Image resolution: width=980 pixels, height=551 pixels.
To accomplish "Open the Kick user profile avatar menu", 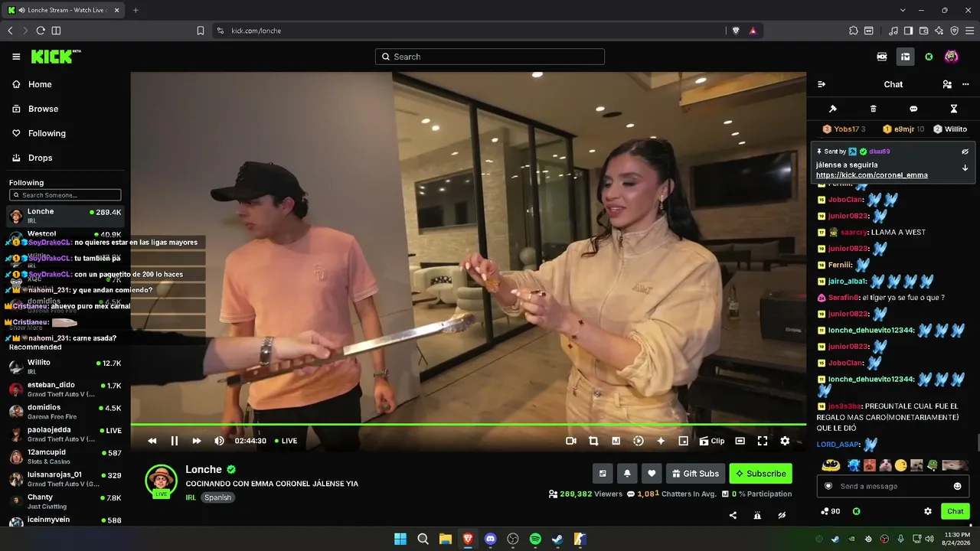I will coord(952,57).
